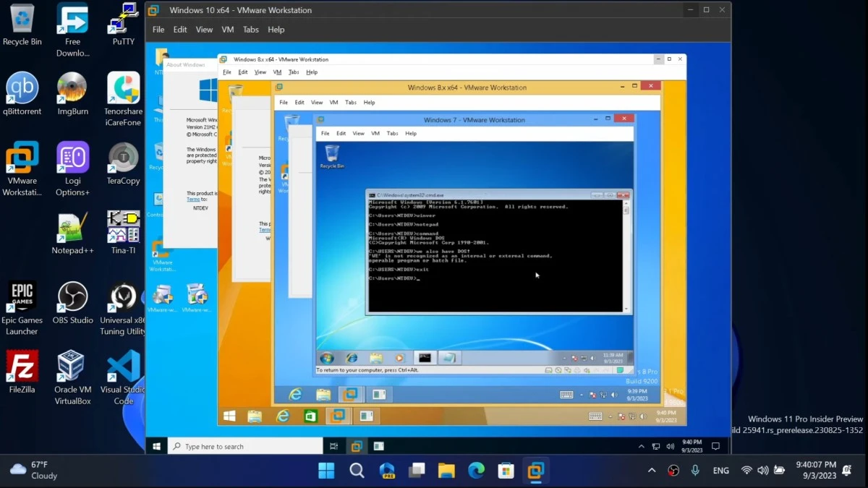Toggle the microphone icon in Windows 11 system tray
The width and height of the screenshot is (868, 488).
695,471
